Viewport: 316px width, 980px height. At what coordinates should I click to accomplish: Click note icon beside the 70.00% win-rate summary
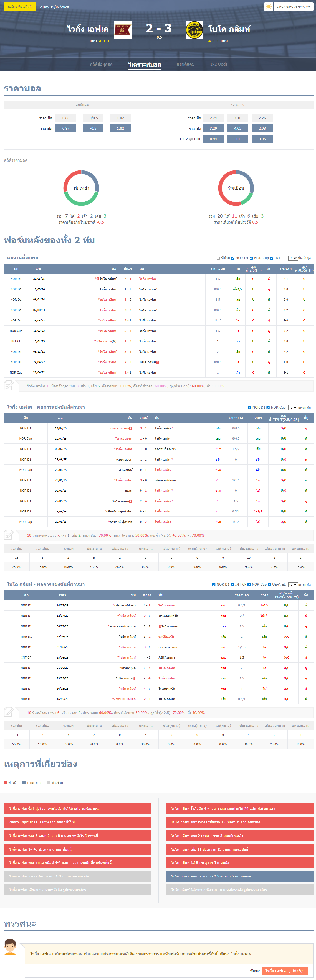pos(9,535)
